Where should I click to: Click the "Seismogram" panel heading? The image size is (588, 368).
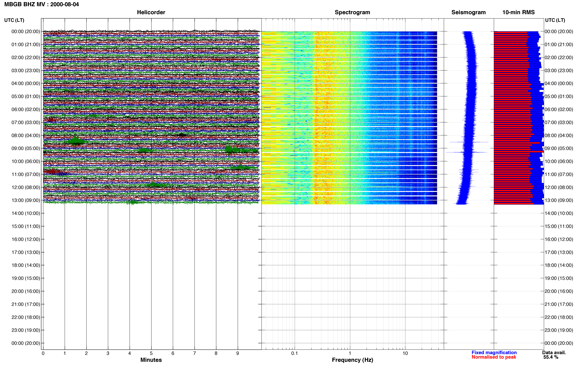[468, 12]
